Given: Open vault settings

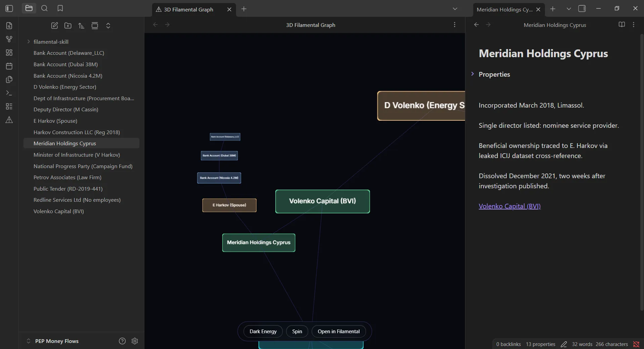Looking at the screenshot, I should point(135,341).
